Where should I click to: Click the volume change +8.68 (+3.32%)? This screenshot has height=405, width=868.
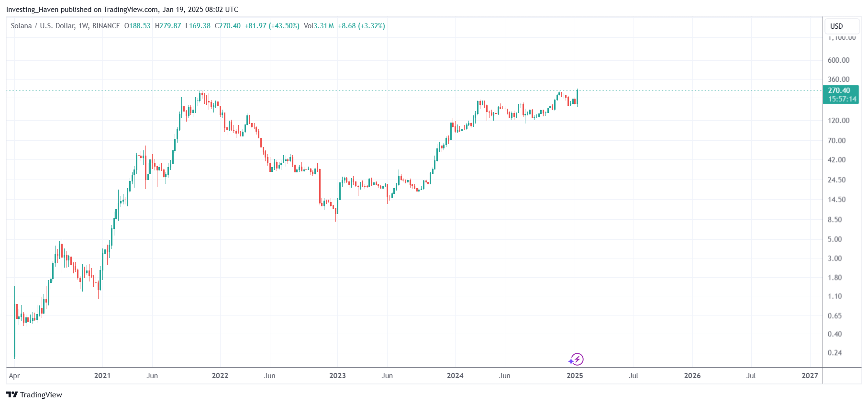361,26
